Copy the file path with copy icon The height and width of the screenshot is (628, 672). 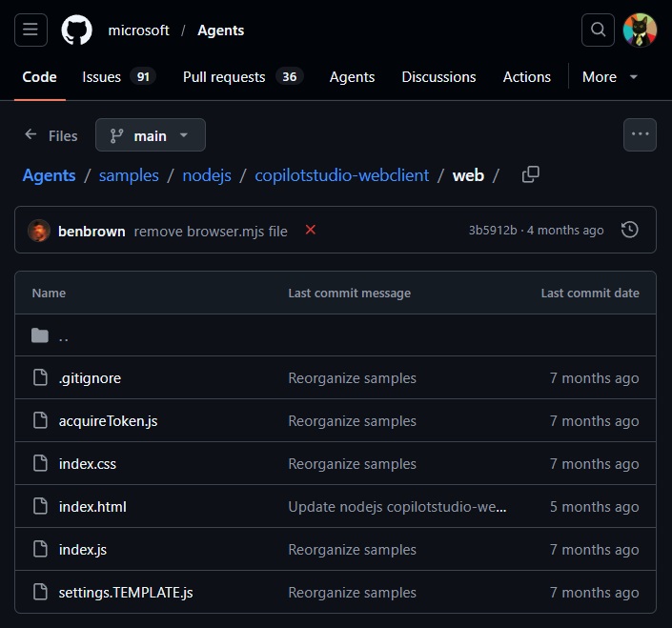[x=531, y=174]
